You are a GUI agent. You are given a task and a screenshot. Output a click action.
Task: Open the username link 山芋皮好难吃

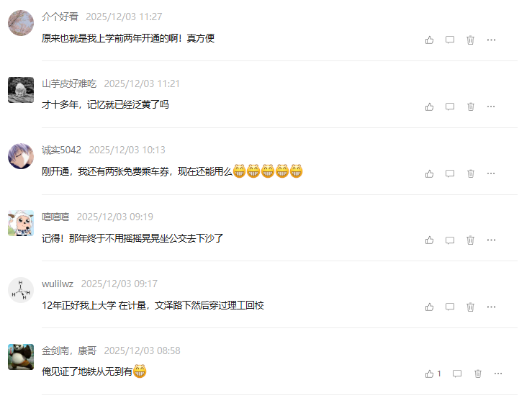69,83
